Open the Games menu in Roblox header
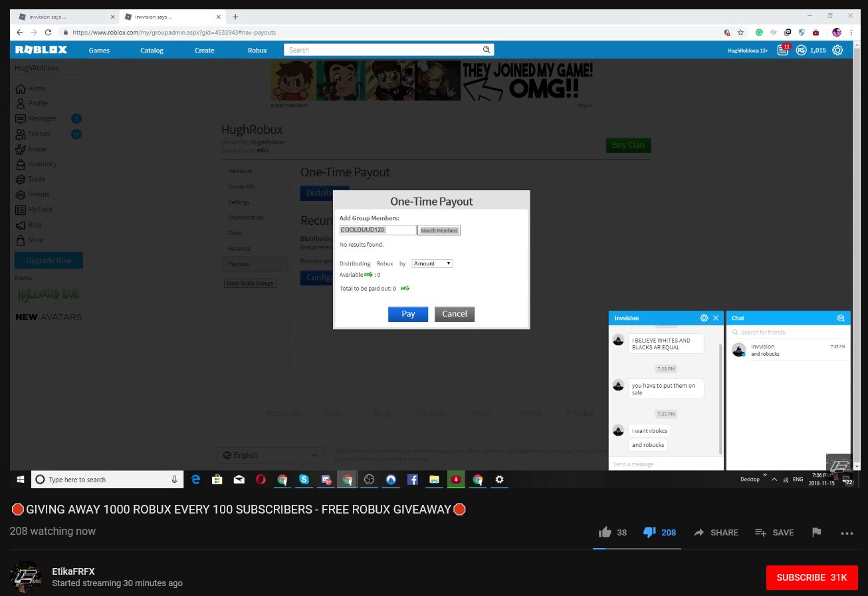This screenshot has width=868, height=596. click(99, 50)
